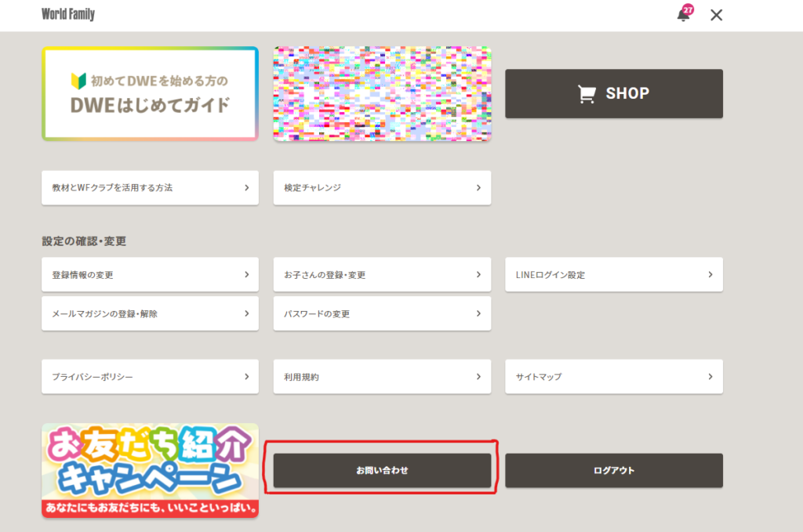803x532 pixels.
Task: Open the notification bell with 27 badge
Action: coord(684,15)
